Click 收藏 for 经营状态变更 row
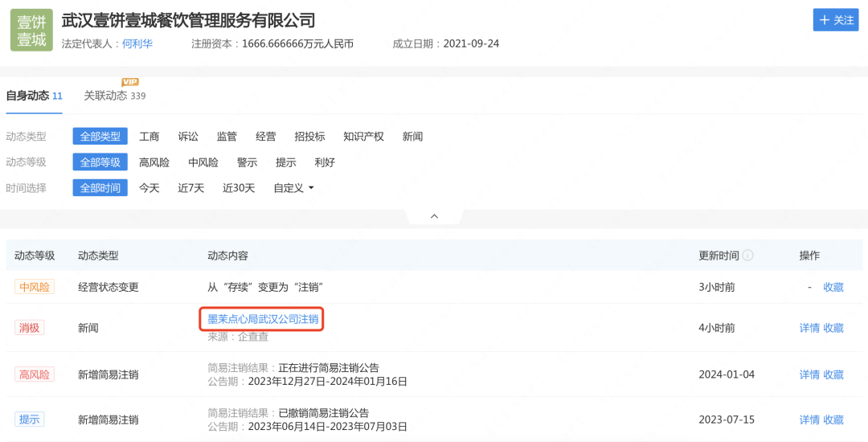This screenshot has height=442, width=868. coord(833,287)
